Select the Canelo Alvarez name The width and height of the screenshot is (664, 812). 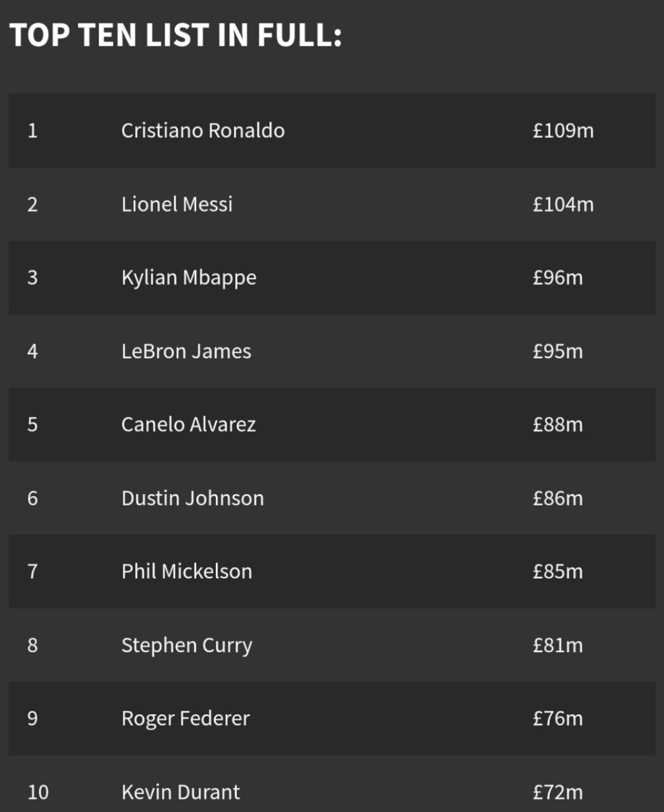coord(189,424)
